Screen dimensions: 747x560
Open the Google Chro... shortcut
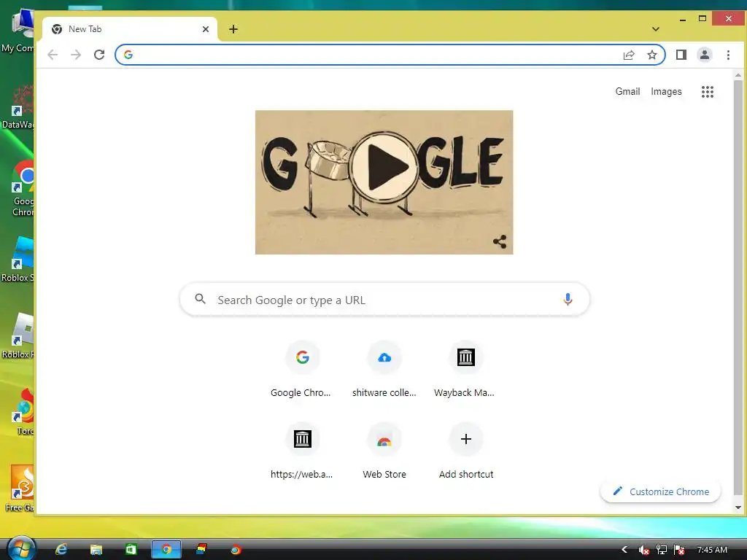coord(302,370)
